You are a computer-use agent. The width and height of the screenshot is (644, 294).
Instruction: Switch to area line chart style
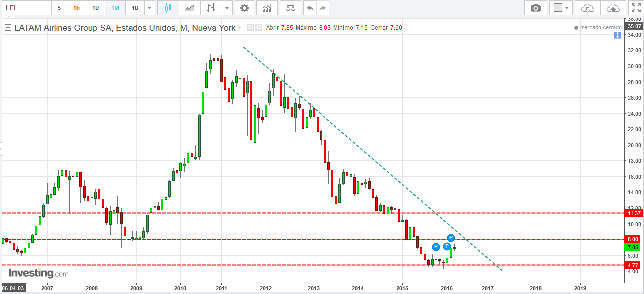pyautogui.click(x=190, y=8)
